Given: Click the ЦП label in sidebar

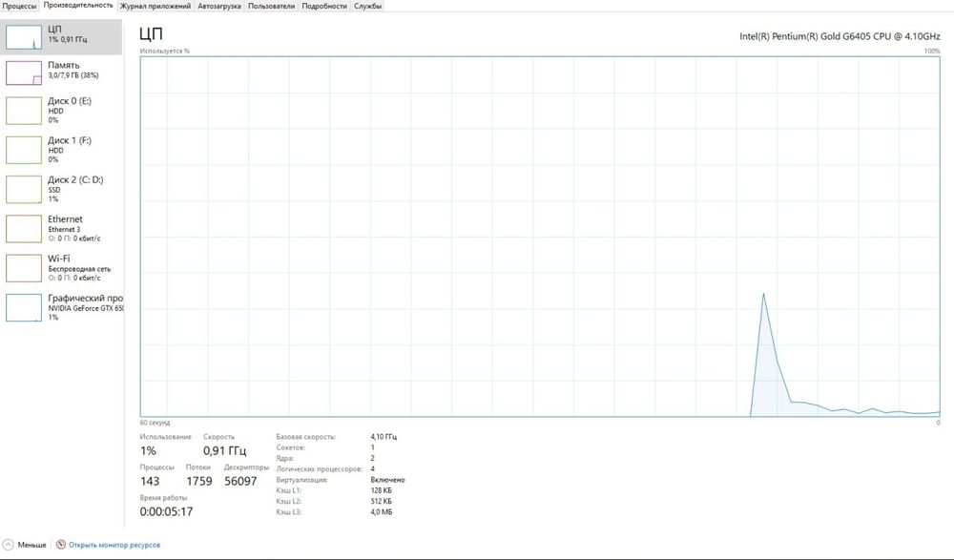Looking at the screenshot, I should 54,29.
